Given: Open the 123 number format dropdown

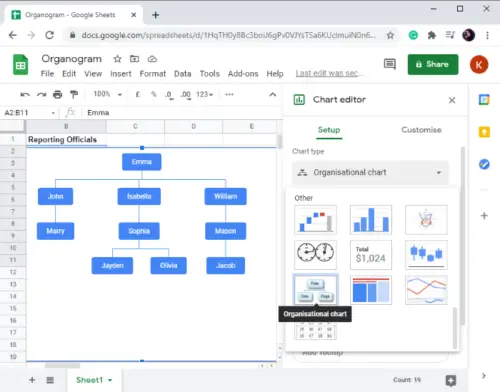Looking at the screenshot, I should 204,94.
